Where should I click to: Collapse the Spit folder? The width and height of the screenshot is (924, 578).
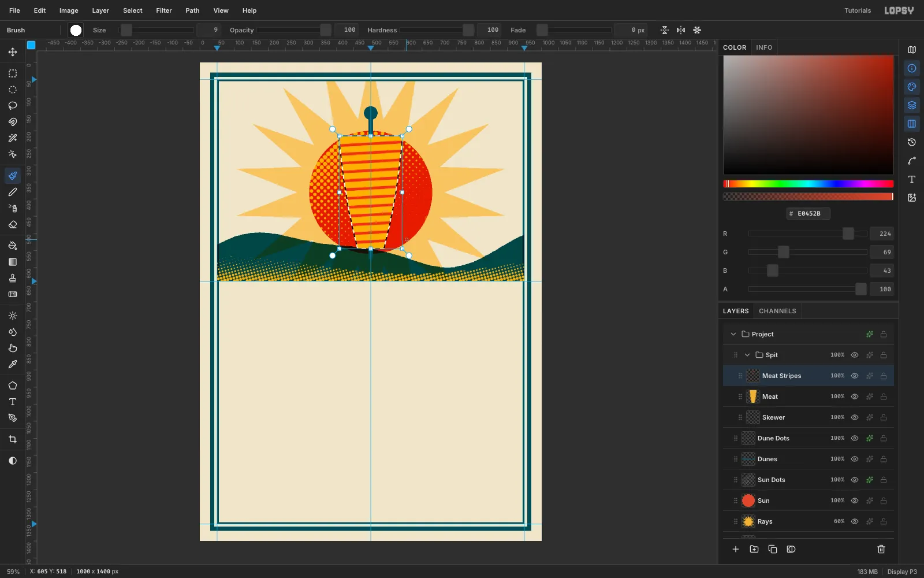pyautogui.click(x=747, y=355)
